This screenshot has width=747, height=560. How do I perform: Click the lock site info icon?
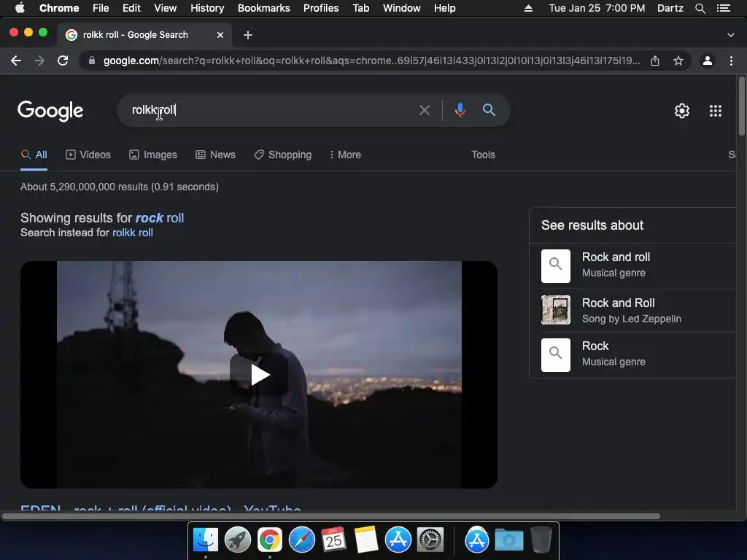coord(92,61)
